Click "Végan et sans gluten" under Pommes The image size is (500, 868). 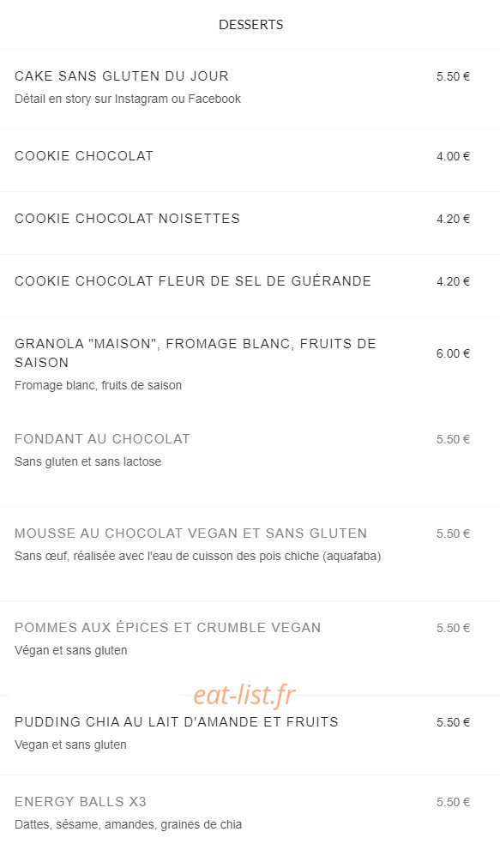pyautogui.click(x=71, y=650)
